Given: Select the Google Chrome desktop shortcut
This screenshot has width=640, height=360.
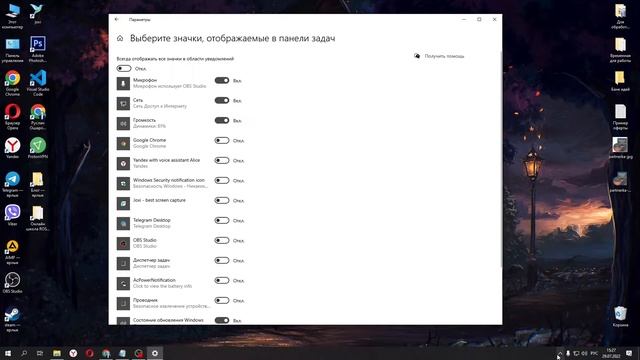Looking at the screenshot, I should [12, 83].
